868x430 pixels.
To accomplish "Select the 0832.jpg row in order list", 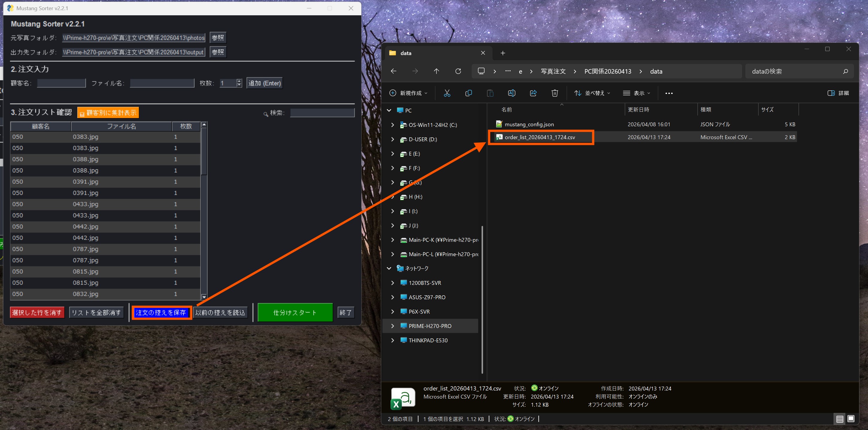I will coord(105,294).
